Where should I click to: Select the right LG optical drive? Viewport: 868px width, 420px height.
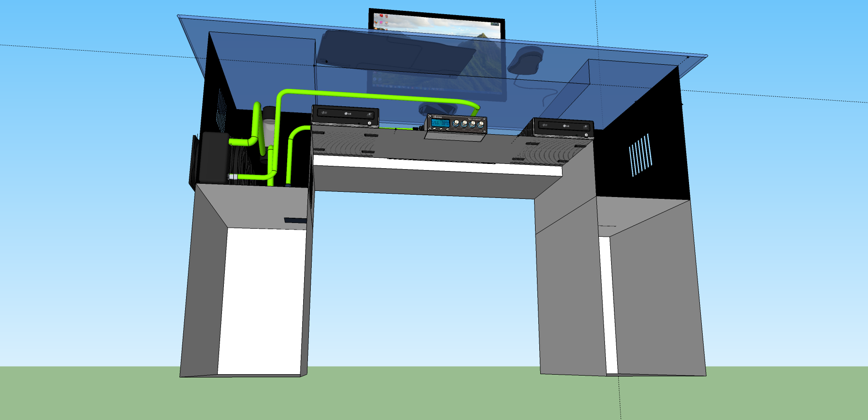click(563, 128)
